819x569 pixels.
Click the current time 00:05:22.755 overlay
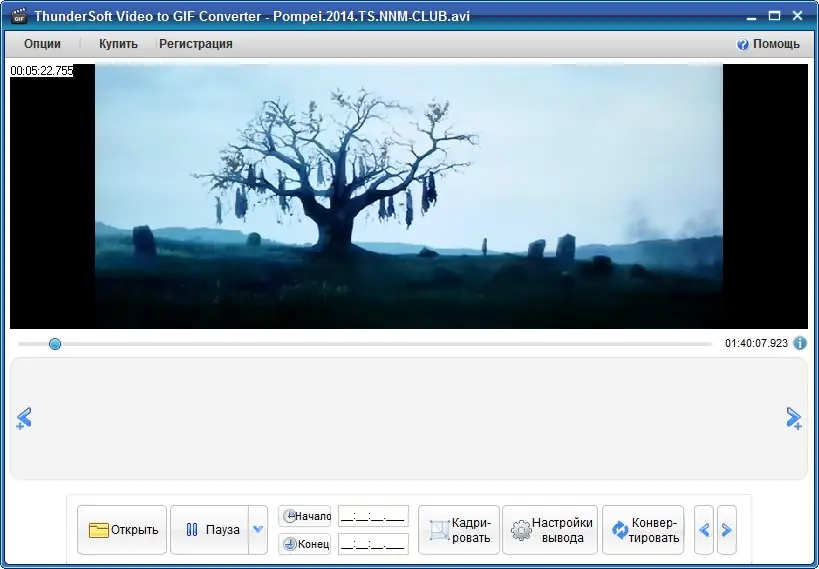click(42, 71)
